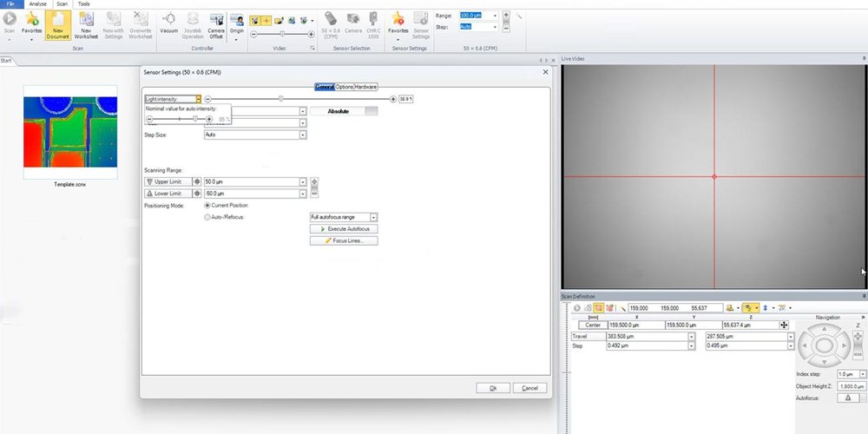Click the Lower Limit target icon
This screenshot has width=868, height=434.
pyautogui.click(x=198, y=194)
